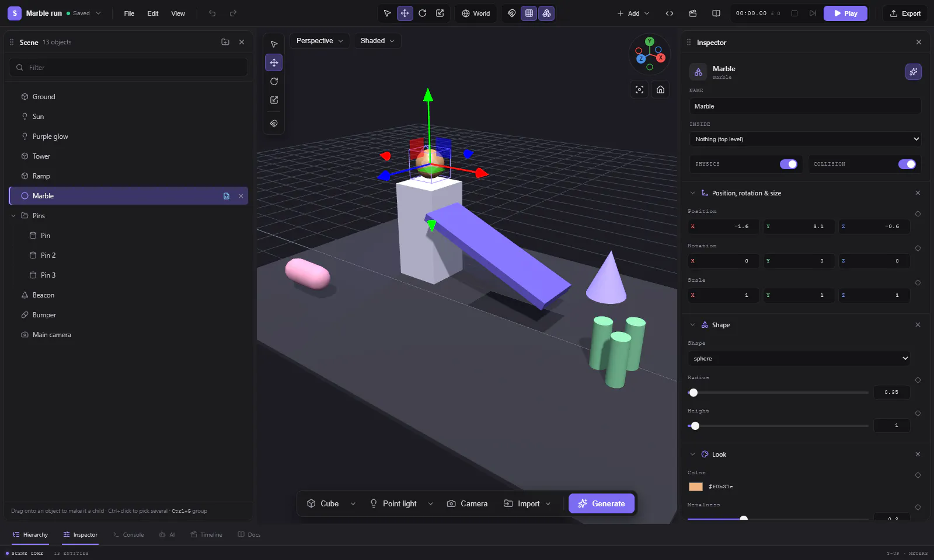
Task: Open the Inside parent dropdown
Action: pos(805,139)
